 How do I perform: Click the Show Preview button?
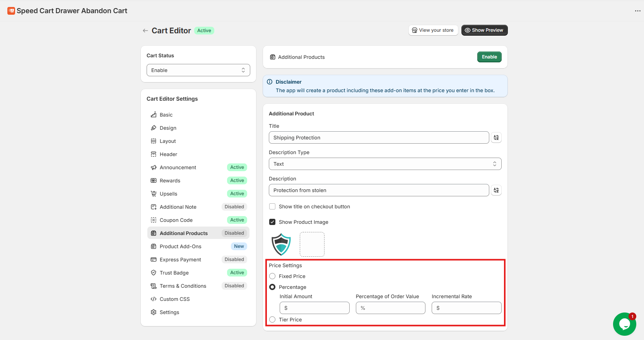[x=484, y=30]
